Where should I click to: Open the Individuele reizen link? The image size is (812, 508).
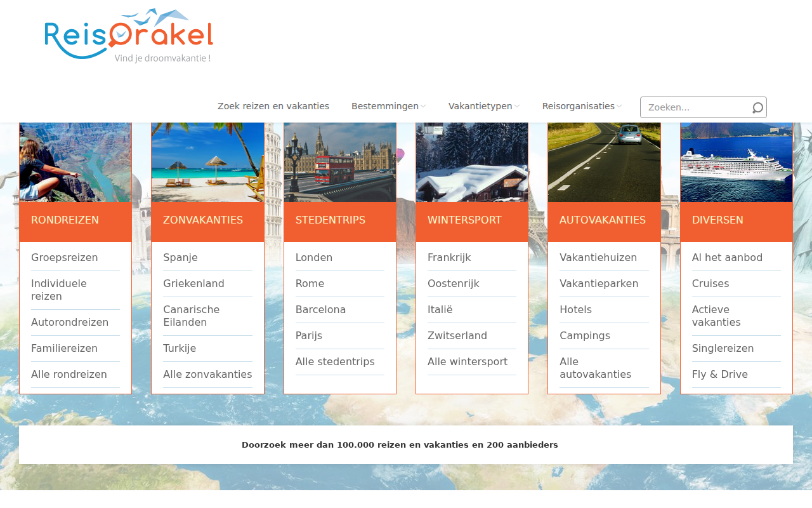click(x=59, y=290)
